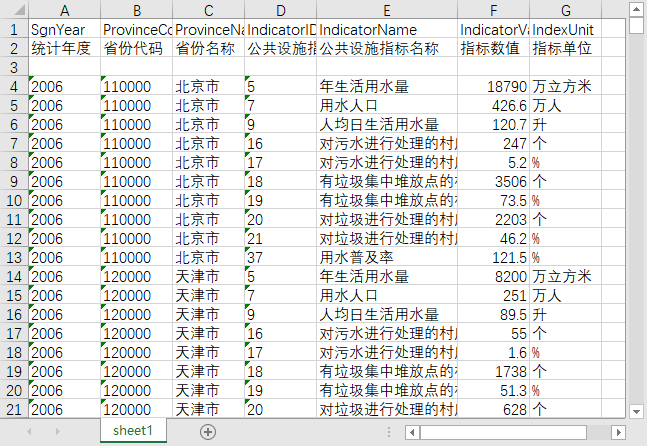The width and height of the screenshot is (647, 446).
Task: Click value 3506 in column F
Action: click(494, 181)
